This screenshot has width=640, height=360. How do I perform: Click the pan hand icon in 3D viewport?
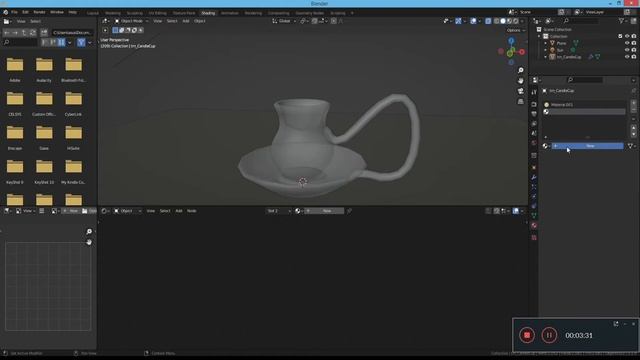(520, 81)
